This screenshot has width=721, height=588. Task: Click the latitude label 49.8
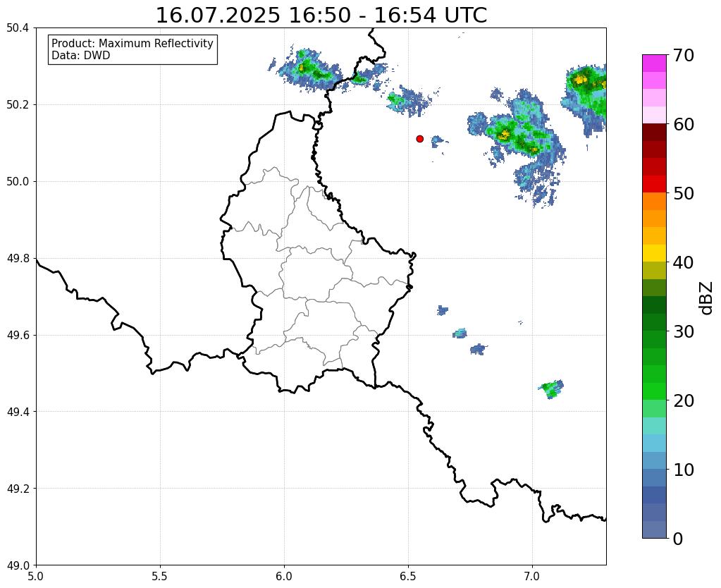coord(18,259)
